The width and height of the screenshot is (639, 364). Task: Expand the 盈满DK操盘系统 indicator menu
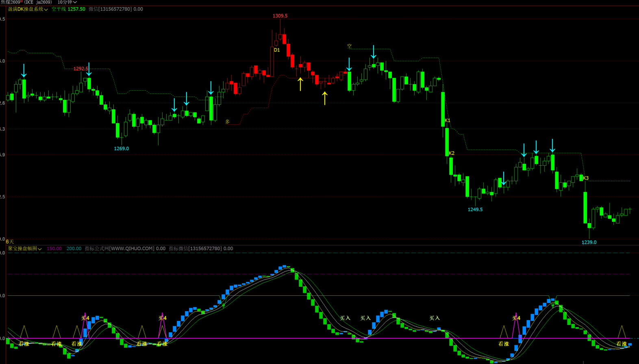click(28, 9)
